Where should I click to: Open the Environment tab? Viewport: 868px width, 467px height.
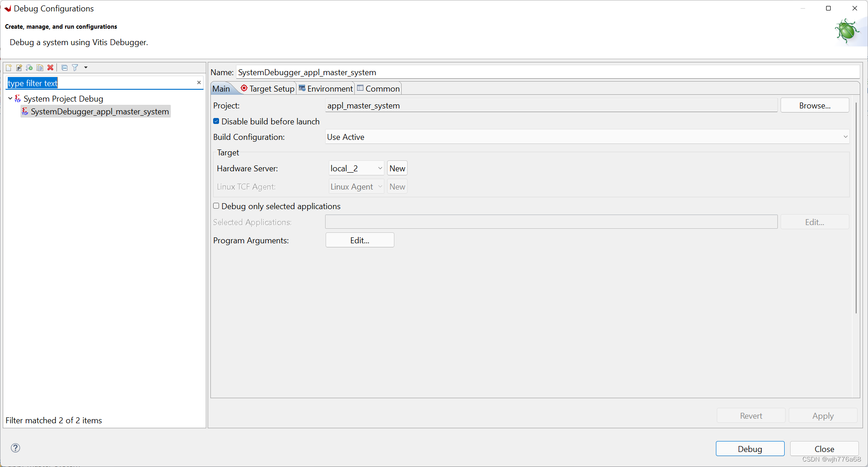[326, 88]
